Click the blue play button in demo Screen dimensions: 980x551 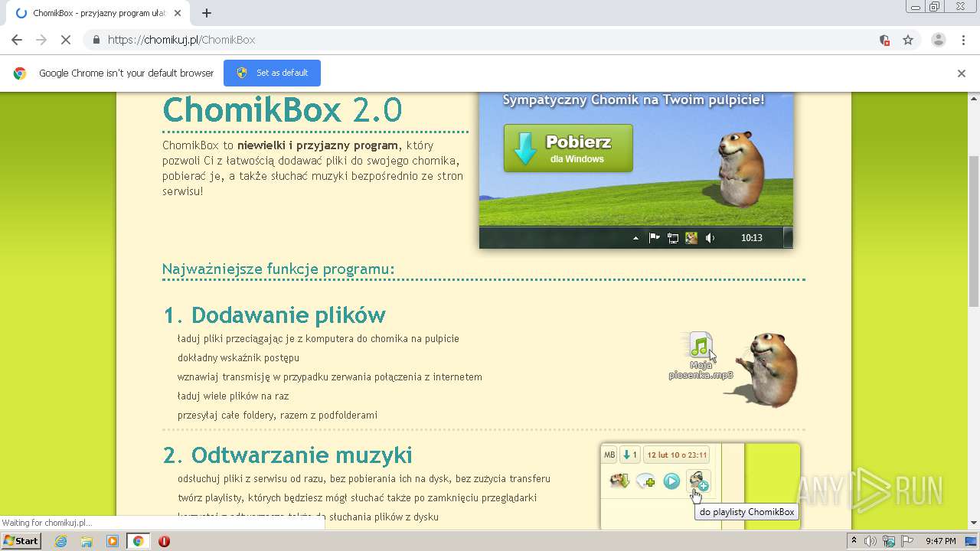(x=671, y=481)
